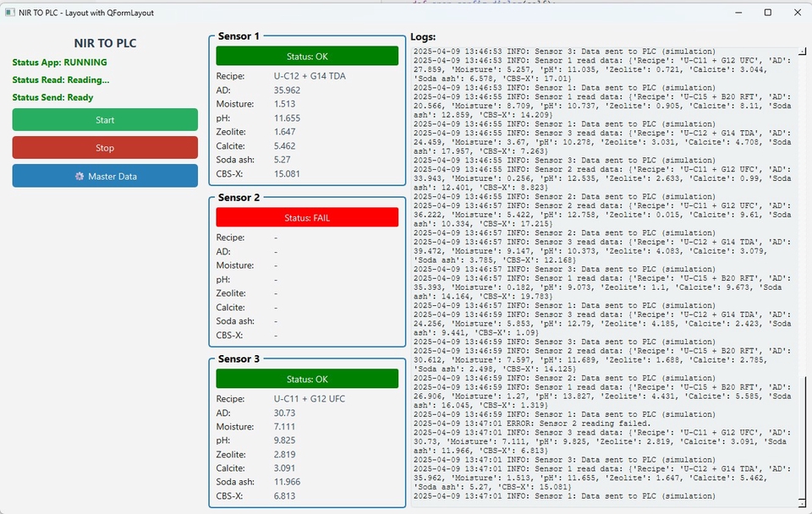Click Sensor 1 recipe value U-C12 + G14 TDA
This screenshot has width=812, height=514.
coord(310,76)
